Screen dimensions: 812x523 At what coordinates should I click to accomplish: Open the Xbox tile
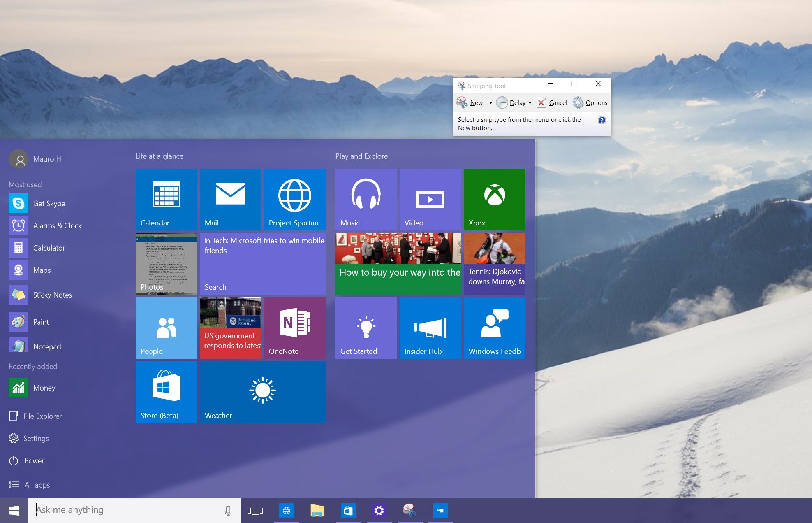point(494,199)
